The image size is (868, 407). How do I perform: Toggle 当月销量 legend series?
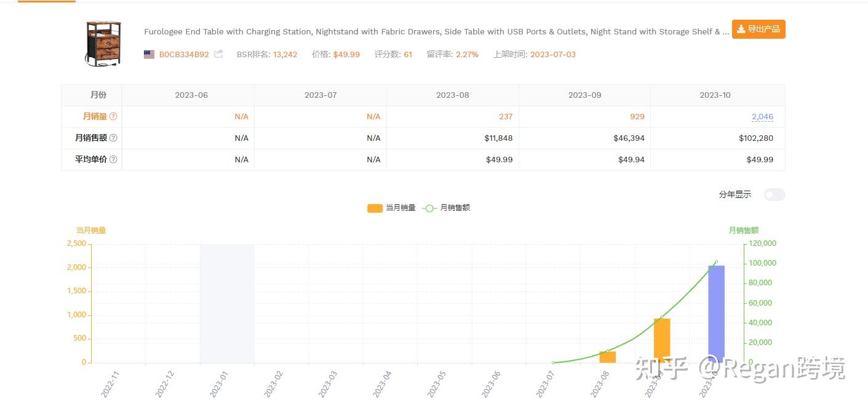point(391,208)
